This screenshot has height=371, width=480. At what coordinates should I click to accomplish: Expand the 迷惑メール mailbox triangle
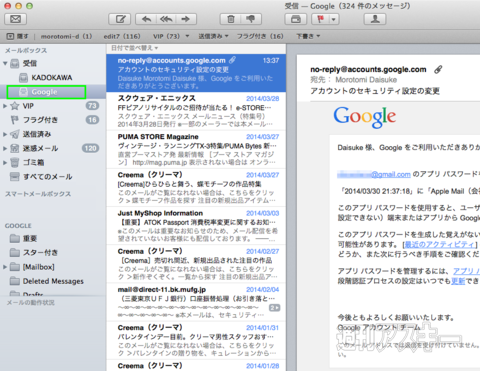point(5,148)
